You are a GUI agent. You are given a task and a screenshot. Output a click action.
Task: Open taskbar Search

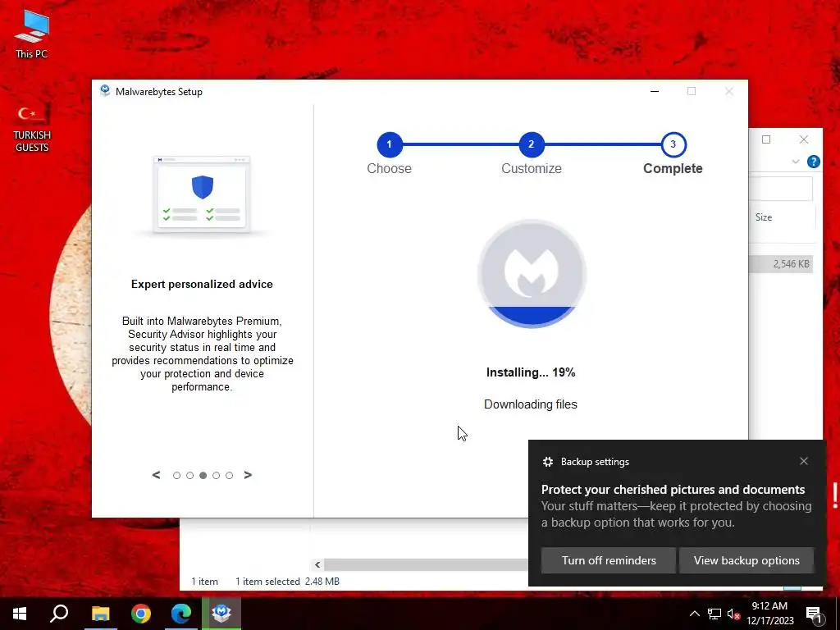tap(59, 614)
